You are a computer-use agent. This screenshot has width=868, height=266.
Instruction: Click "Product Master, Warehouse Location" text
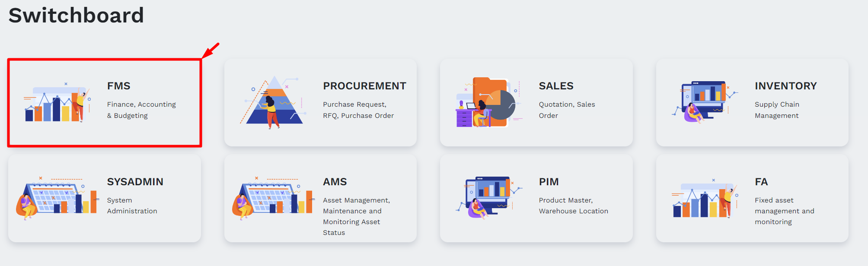573,206
